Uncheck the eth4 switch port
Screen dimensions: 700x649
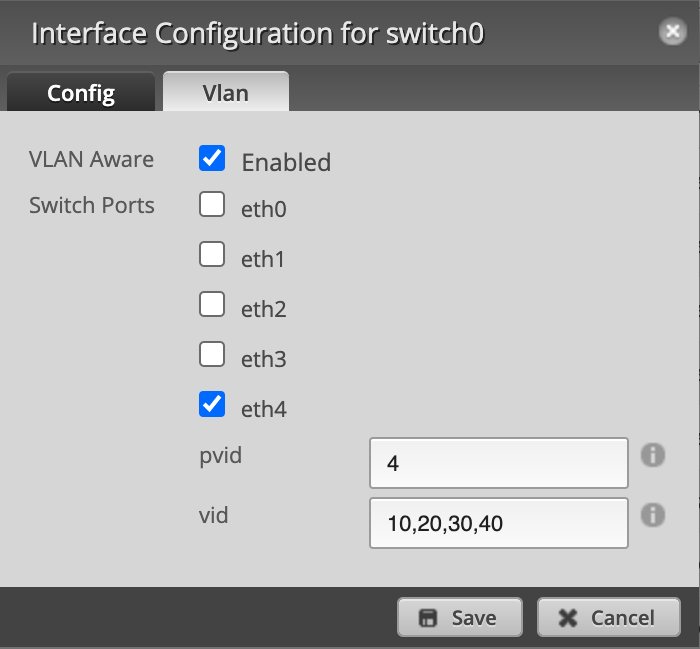(212, 404)
